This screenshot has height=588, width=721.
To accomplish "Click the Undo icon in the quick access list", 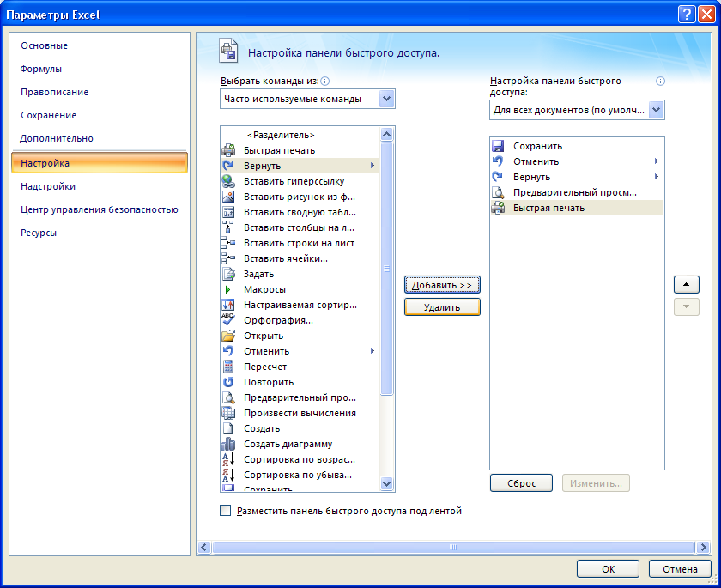I will pyautogui.click(x=498, y=161).
